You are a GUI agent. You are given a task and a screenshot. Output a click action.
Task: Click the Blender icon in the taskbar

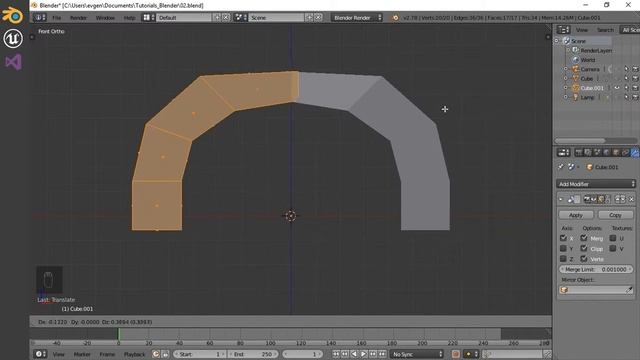click(x=13, y=16)
